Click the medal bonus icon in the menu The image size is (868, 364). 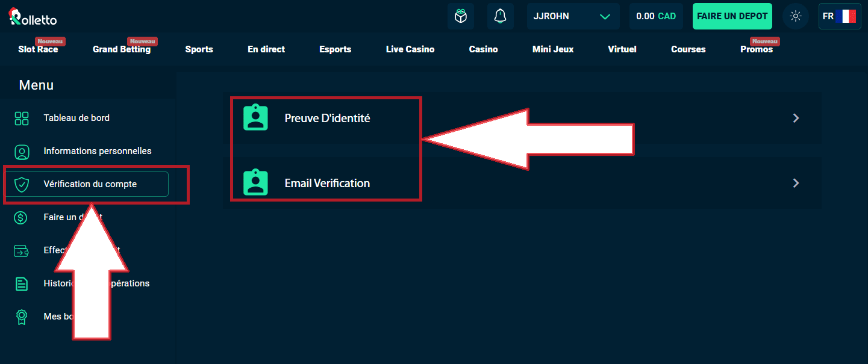tap(21, 317)
